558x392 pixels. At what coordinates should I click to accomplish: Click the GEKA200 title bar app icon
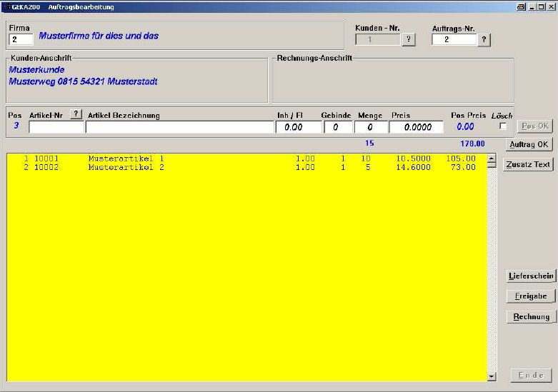tap(7, 6)
